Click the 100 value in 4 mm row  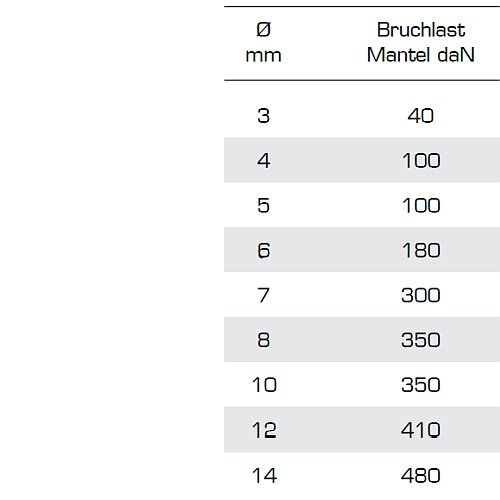tap(421, 161)
